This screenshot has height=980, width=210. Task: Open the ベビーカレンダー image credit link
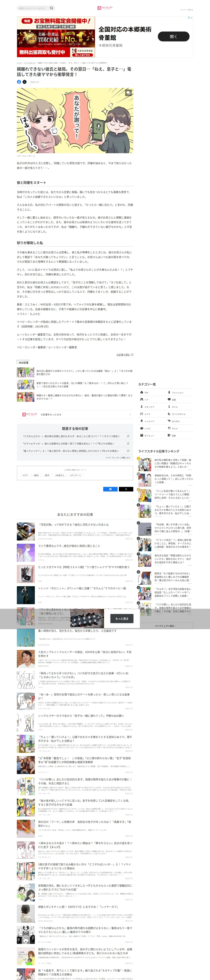26,156
